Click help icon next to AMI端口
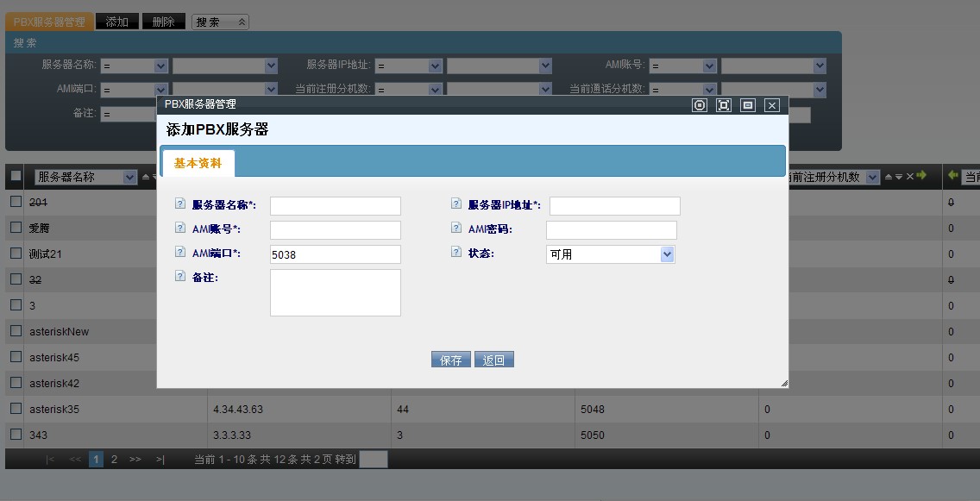The height and width of the screenshot is (501, 980). [180, 253]
